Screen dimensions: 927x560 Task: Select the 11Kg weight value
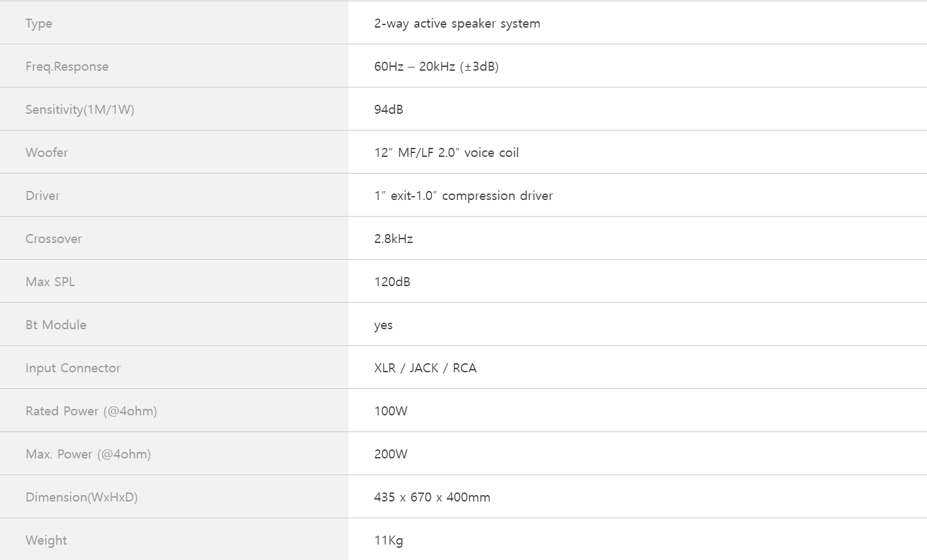pyautogui.click(x=389, y=540)
